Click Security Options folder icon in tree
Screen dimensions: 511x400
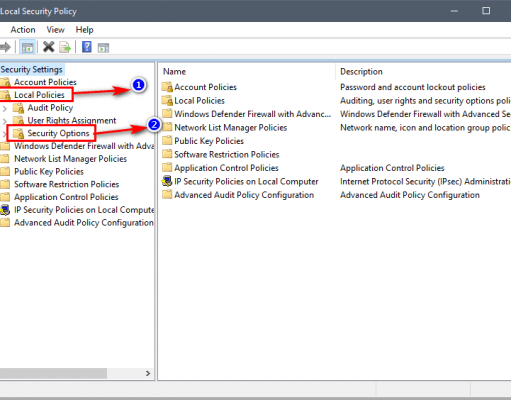(18, 133)
